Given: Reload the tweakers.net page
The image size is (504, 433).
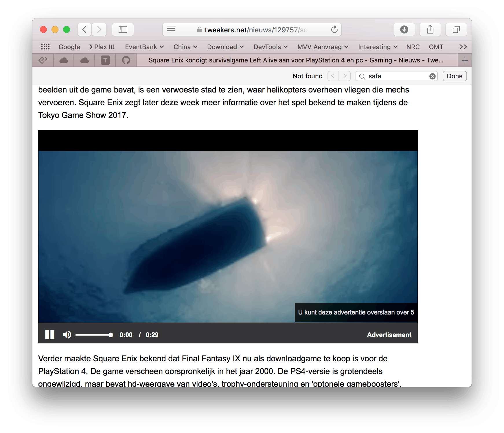Looking at the screenshot, I should tap(334, 29).
